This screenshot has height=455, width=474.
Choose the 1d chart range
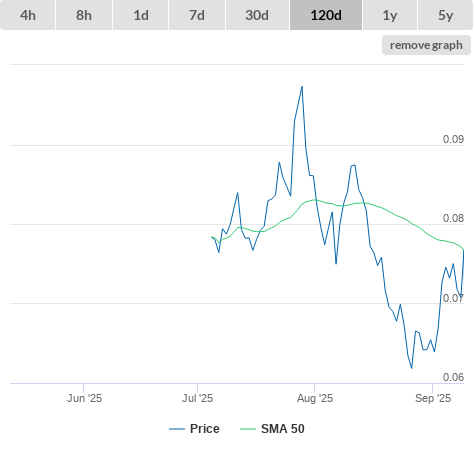coord(141,15)
